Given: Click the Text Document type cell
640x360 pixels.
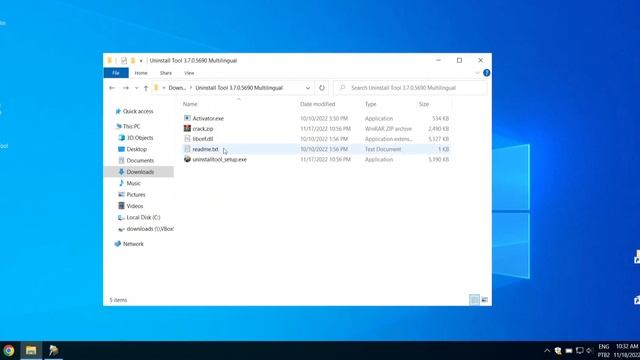Looking at the screenshot, I should (x=383, y=149).
